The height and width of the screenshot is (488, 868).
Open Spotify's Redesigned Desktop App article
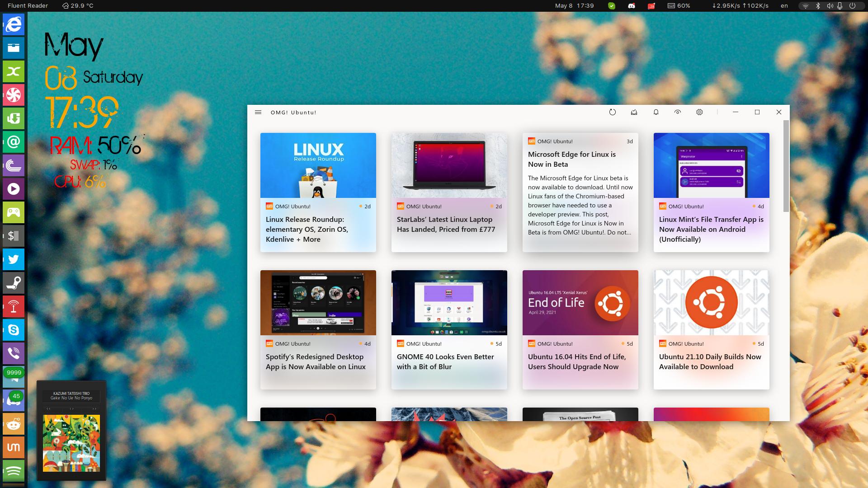point(318,330)
